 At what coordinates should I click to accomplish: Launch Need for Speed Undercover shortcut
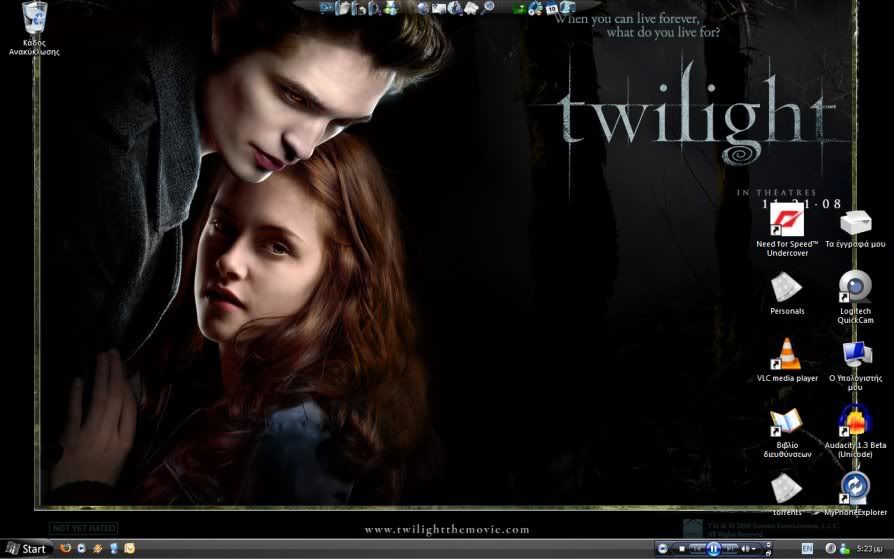(786, 223)
